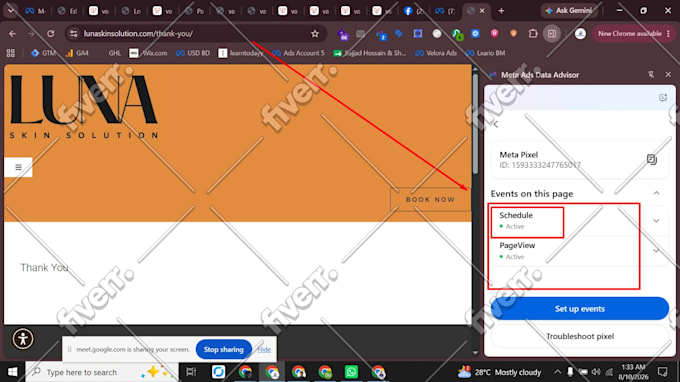Click the Set up events button

579,309
